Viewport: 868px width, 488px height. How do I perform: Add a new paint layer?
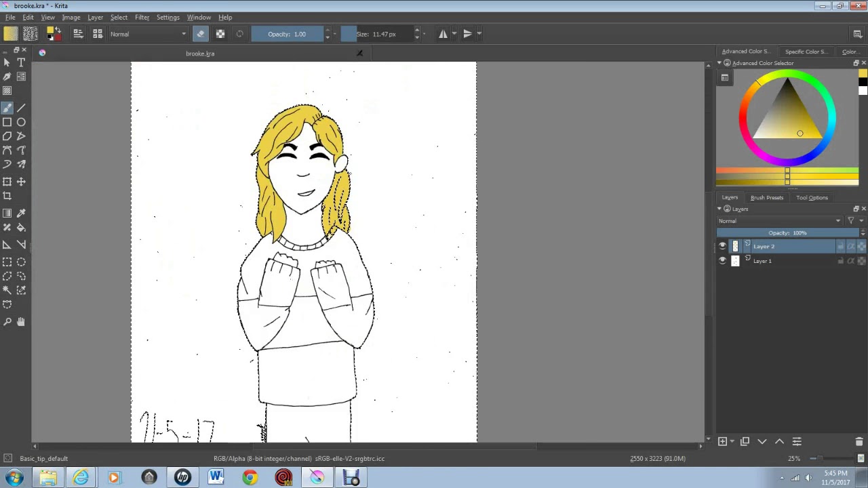tap(722, 442)
